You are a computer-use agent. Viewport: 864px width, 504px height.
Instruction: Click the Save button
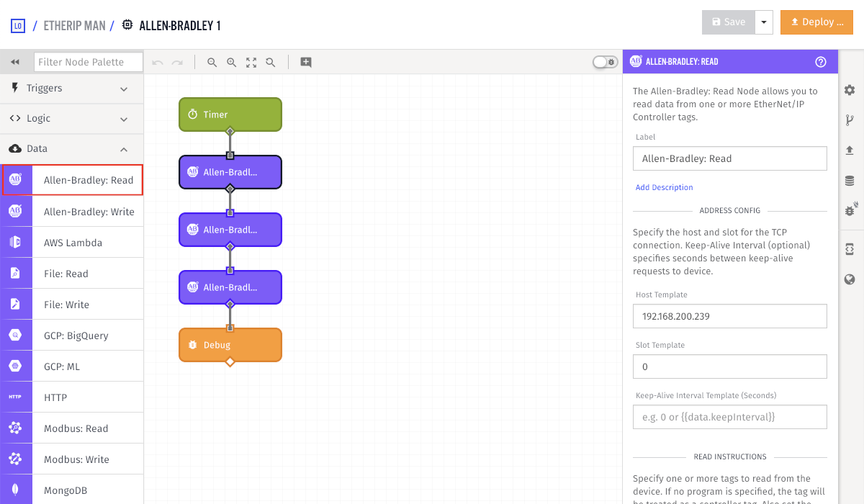[x=729, y=22]
